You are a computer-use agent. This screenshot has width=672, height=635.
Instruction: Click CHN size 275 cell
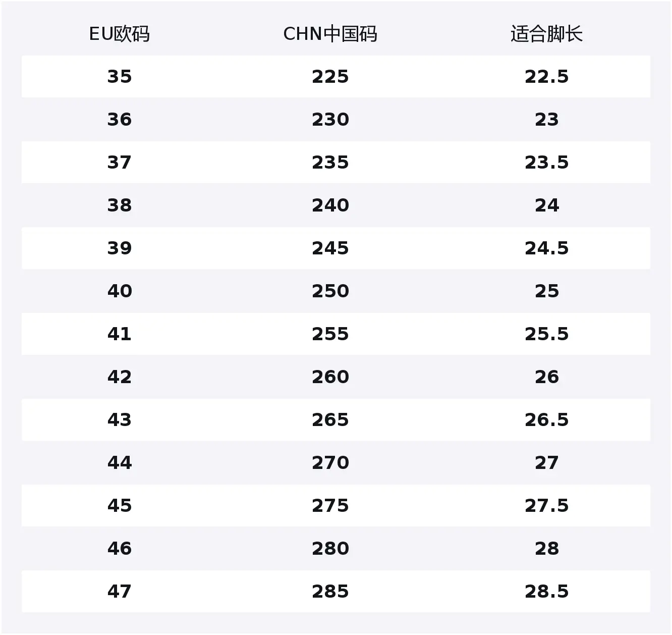[330, 506]
